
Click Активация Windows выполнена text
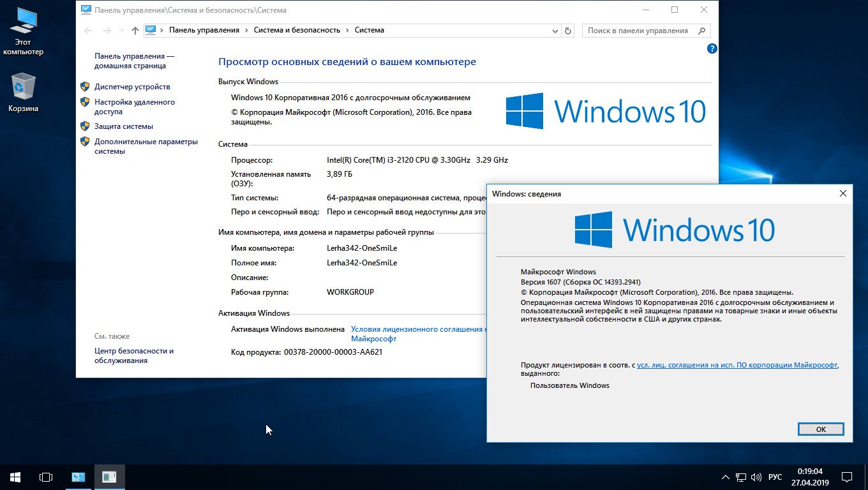click(288, 329)
